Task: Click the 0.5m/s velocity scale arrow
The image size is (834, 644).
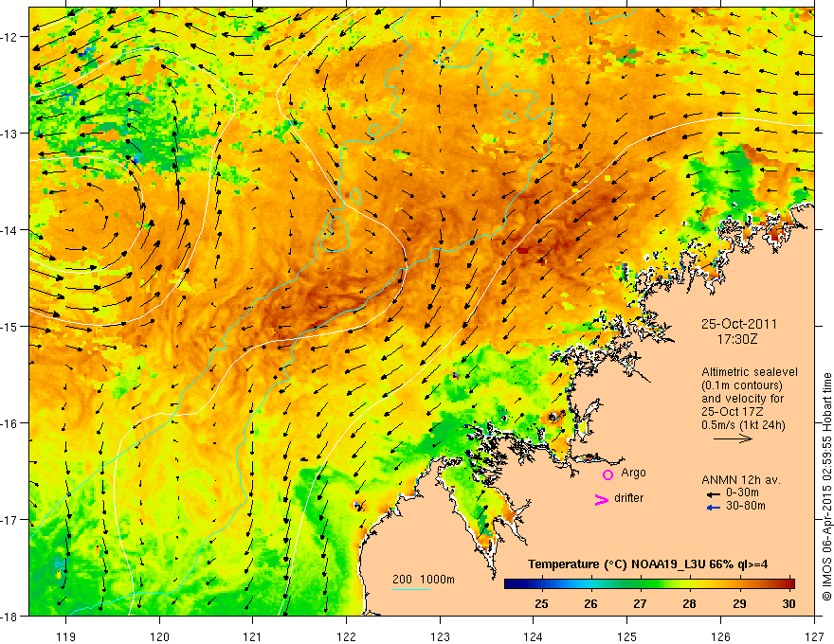Action: click(733, 438)
